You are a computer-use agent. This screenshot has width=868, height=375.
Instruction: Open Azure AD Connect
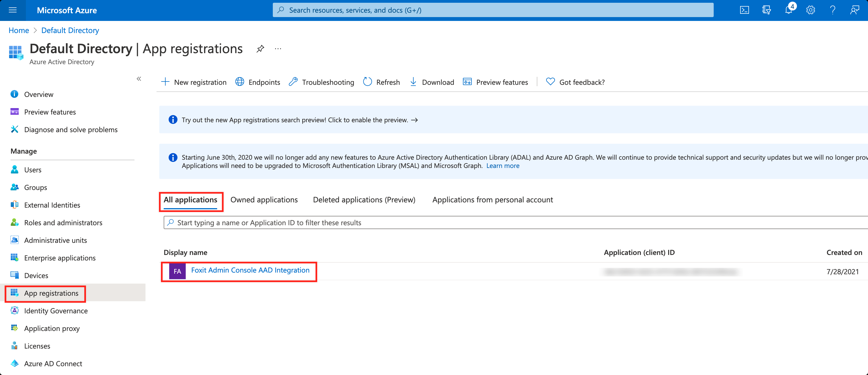tap(53, 363)
